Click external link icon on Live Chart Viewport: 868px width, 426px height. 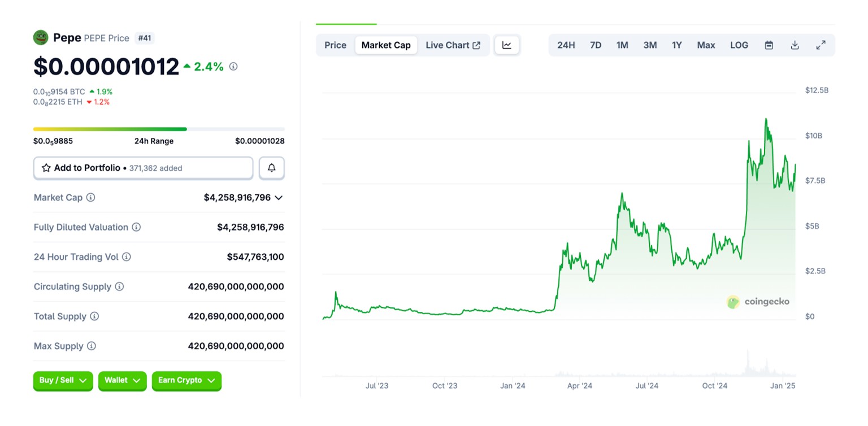pyautogui.click(x=476, y=45)
